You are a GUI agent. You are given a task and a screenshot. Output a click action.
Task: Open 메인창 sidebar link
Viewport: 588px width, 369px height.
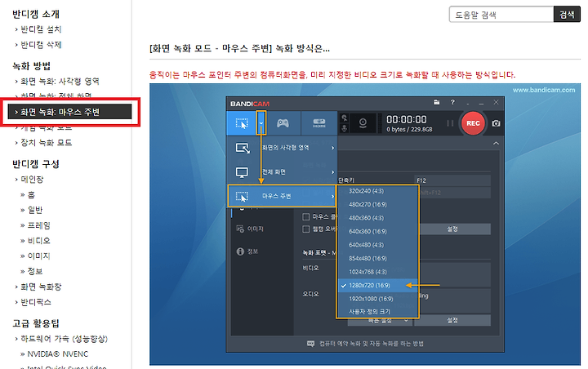(32, 180)
